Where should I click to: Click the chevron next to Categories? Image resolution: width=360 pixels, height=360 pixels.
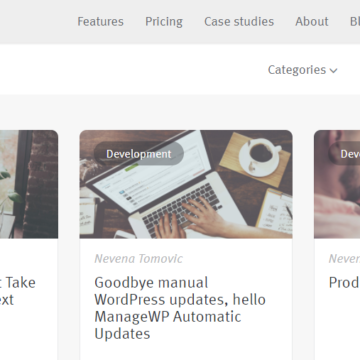click(x=333, y=71)
